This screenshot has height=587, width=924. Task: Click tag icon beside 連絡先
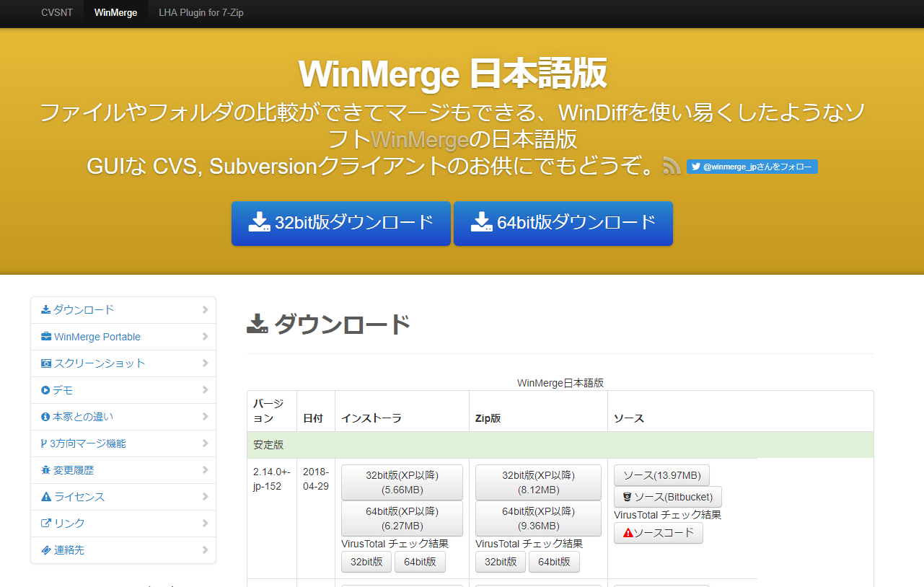[x=46, y=550]
